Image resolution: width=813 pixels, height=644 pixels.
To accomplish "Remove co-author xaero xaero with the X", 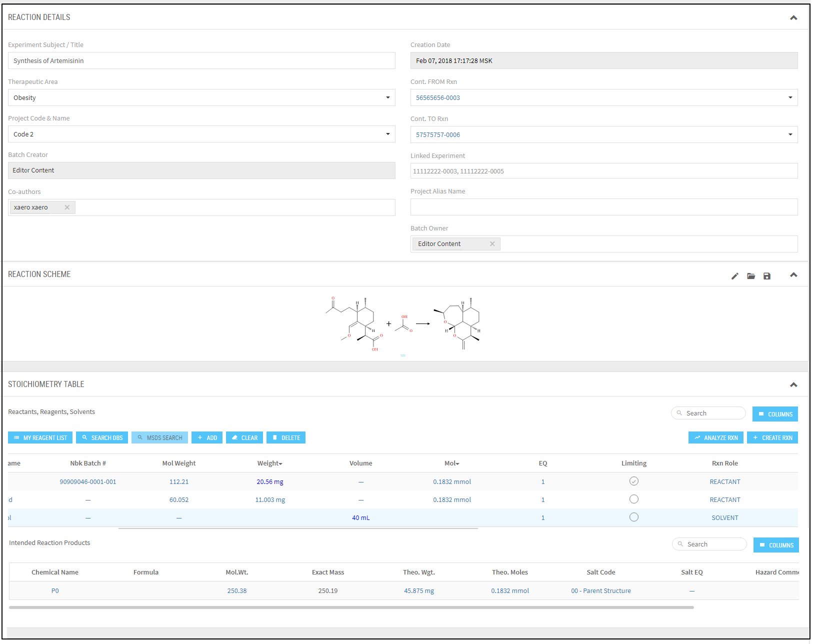I will [67, 207].
